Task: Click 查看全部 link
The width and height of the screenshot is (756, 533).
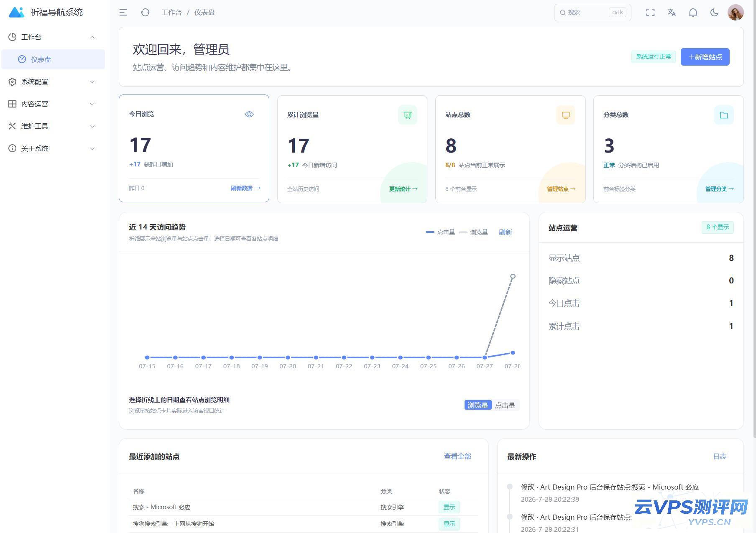Action: (457, 456)
